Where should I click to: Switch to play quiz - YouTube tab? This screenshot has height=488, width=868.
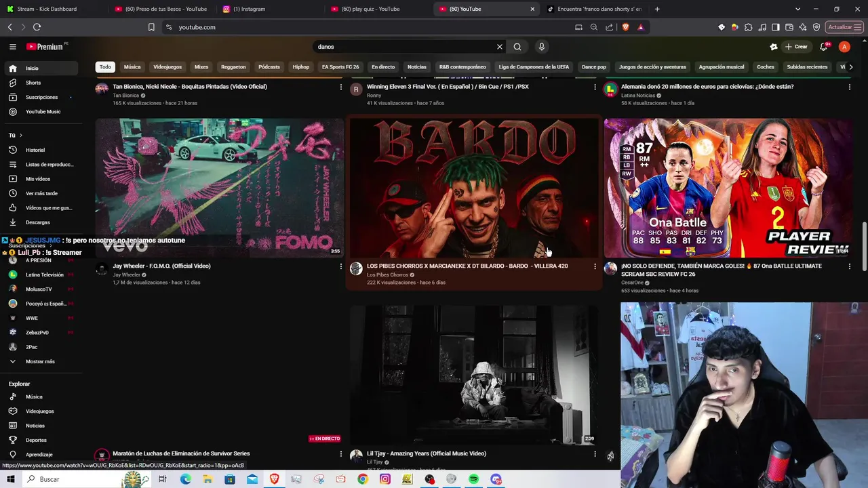pos(380,9)
